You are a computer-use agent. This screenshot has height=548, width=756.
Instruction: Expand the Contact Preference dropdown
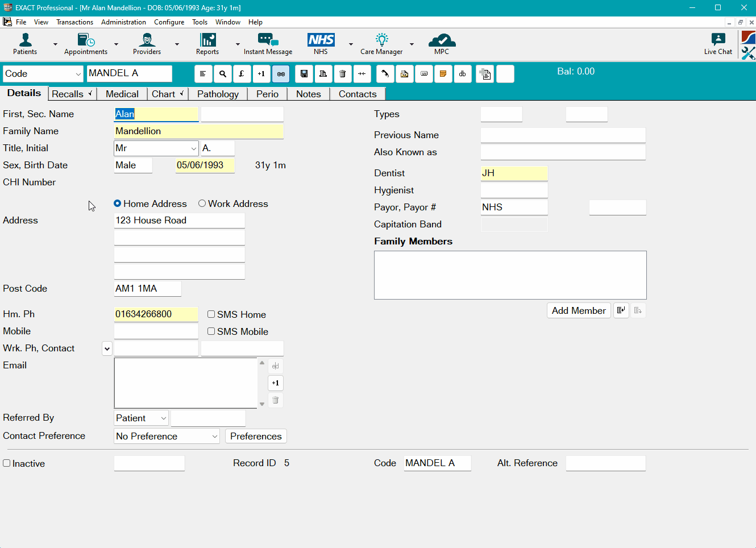coord(214,437)
